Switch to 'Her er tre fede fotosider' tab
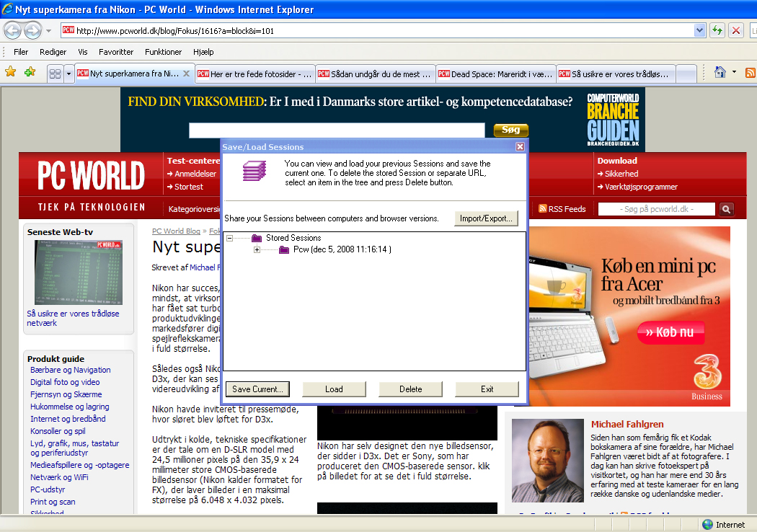Viewport: 757px width, 532px height. 255,74
